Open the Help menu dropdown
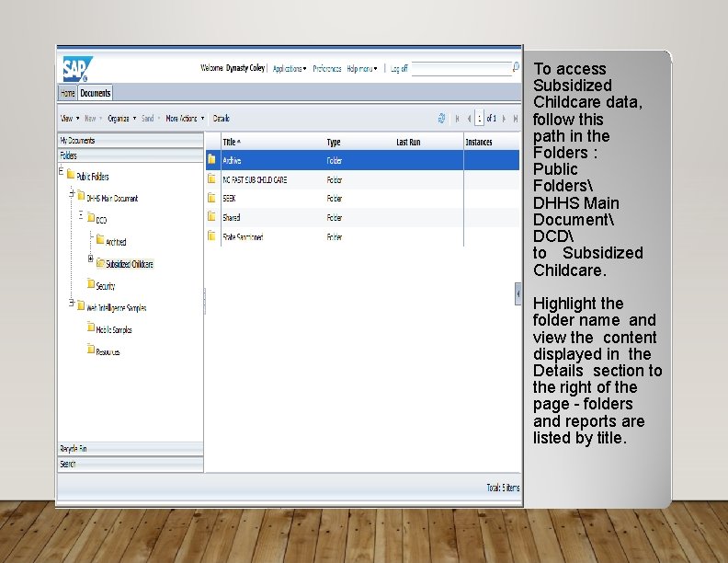 [362, 68]
